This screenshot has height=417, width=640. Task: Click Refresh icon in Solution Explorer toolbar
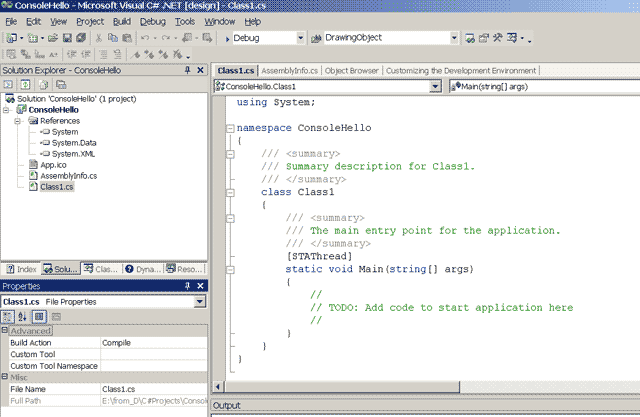(x=25, y=85)
